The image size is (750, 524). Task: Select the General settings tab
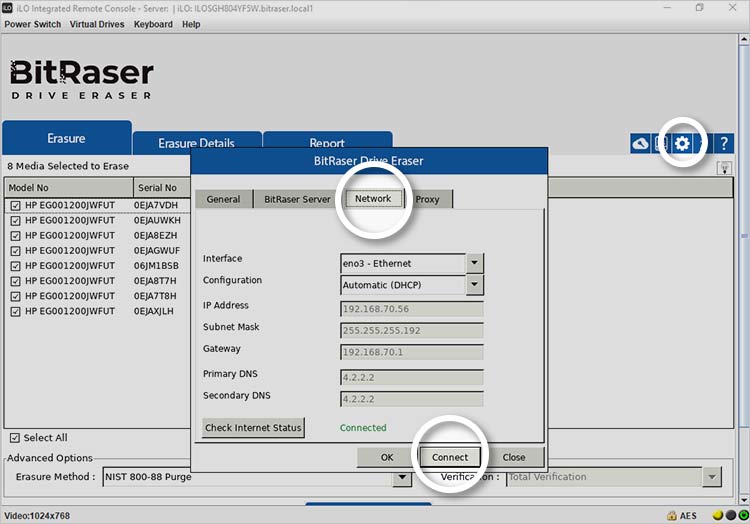[223, 199]
